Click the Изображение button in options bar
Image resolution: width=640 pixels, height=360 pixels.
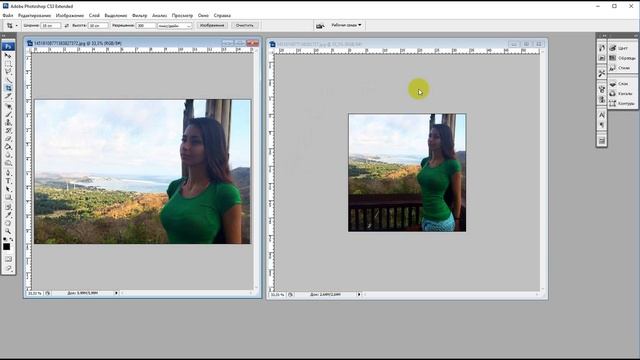pyautogui.click(x=212, y=25)
